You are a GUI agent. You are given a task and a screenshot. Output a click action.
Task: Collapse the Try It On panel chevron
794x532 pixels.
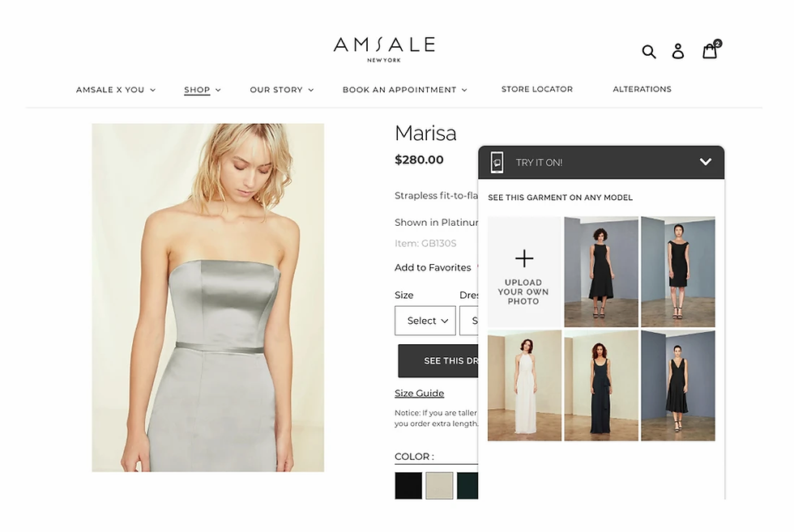pyautogui.click(x=706, y=162)
